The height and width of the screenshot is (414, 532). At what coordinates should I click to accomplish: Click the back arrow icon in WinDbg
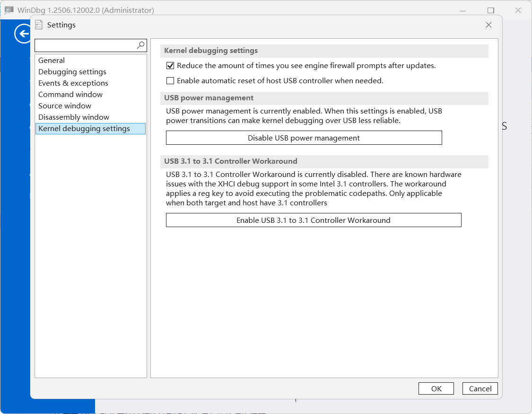[23, 34]
